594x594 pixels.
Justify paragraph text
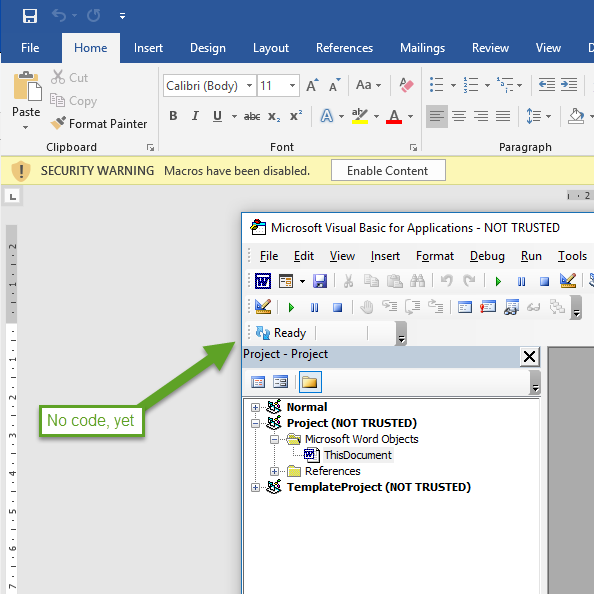coord(503,116)
